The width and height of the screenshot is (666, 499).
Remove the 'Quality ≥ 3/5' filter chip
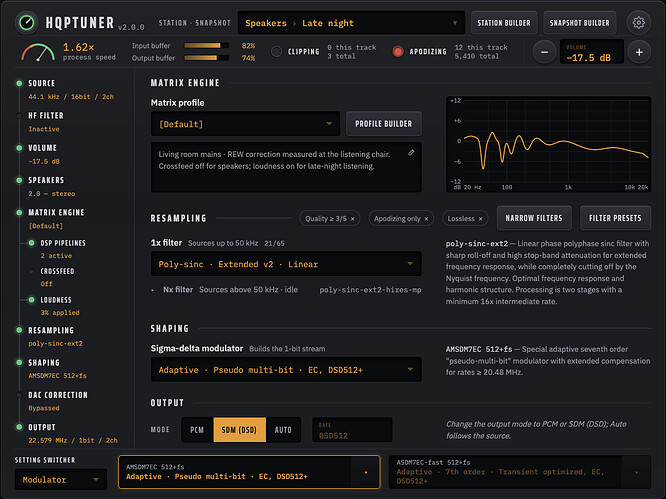pyautogui.click(x=352, y=219)
